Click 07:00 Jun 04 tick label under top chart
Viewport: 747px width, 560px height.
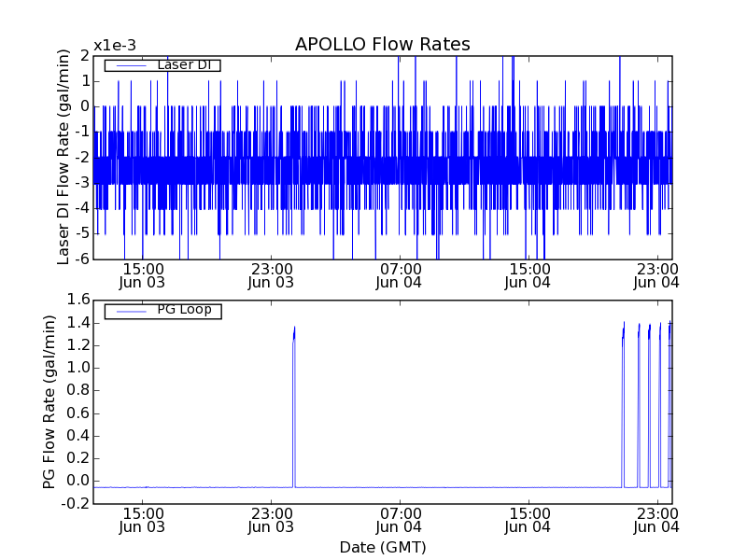tap(400, 275)
